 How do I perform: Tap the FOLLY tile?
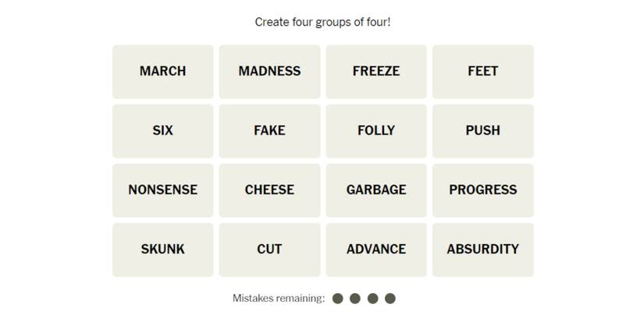[376, 130]
